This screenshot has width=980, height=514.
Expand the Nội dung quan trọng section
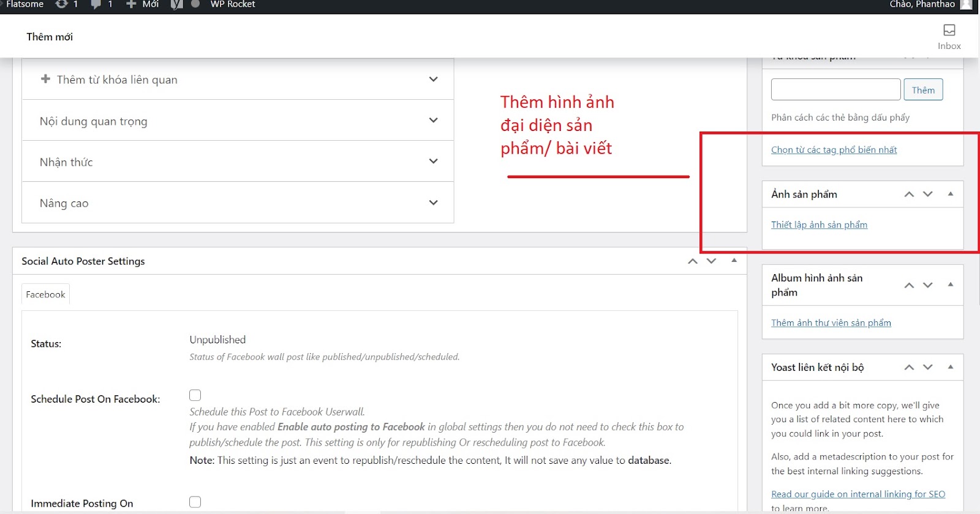pyautogui.click(x=433, y=121)
